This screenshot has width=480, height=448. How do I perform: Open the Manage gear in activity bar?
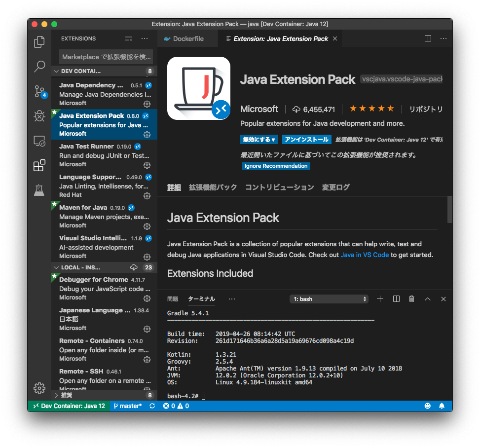tap(39, 388)
